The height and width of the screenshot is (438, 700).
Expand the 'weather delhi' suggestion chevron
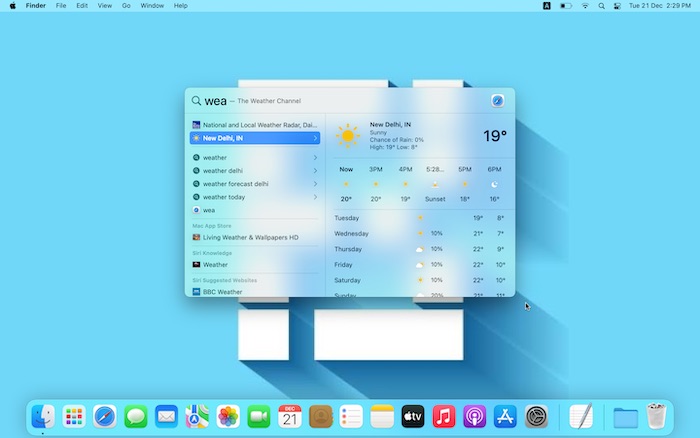click(315, 171)
